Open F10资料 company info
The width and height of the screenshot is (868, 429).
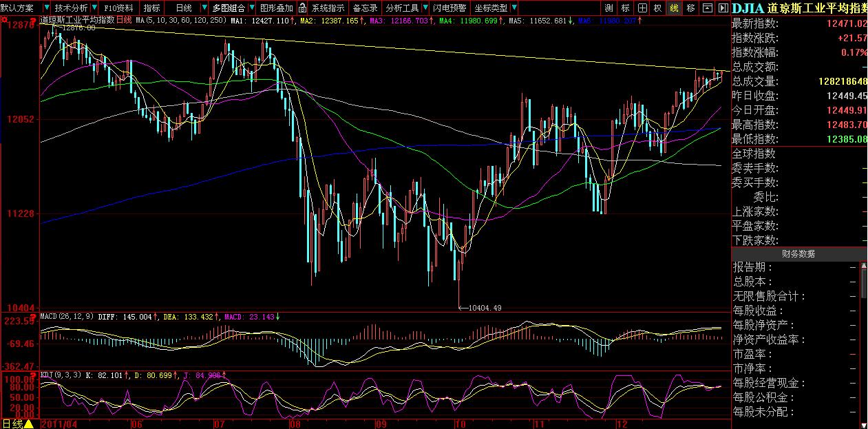click(120, 8)
